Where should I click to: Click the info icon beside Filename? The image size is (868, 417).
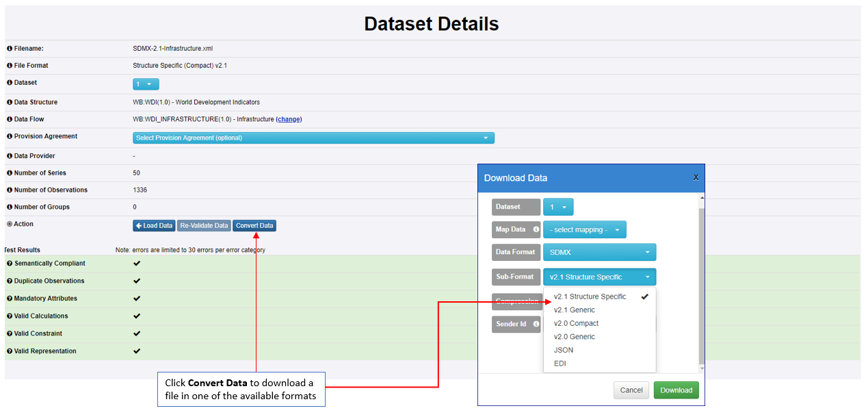point(10,49)
